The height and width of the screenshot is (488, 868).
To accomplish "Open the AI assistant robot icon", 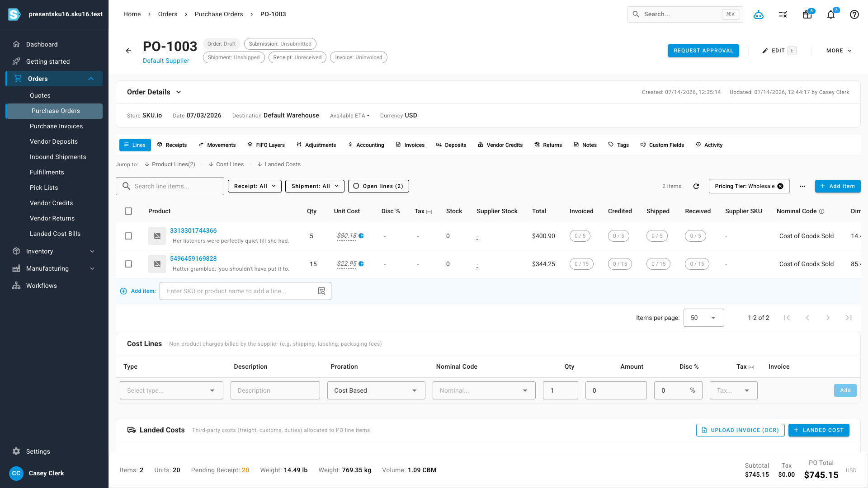I will (x=759, y=14).
